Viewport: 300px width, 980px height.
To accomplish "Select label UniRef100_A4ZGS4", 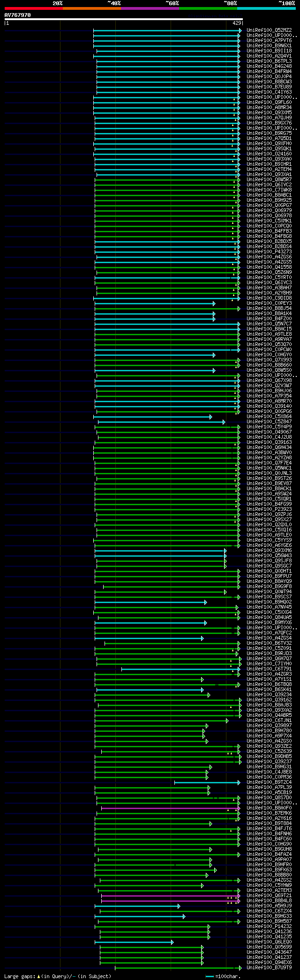I will pos(269,638).
